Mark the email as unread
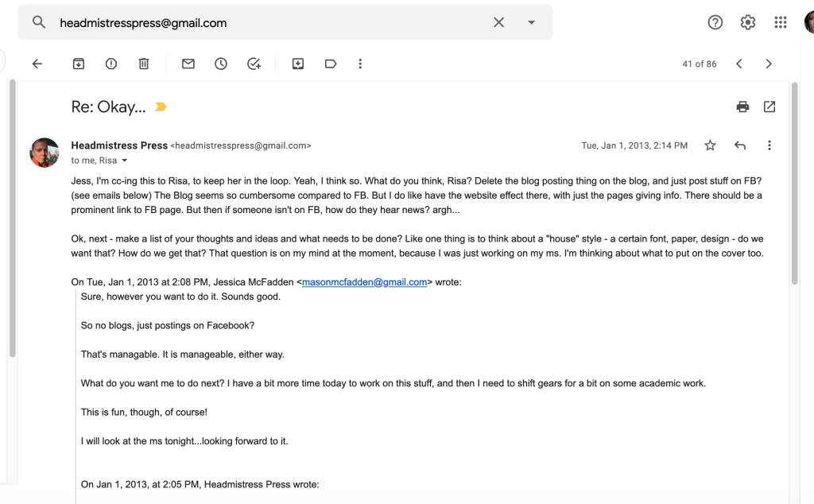The width and height of the screenshot is (814, 504). [188, 64]
